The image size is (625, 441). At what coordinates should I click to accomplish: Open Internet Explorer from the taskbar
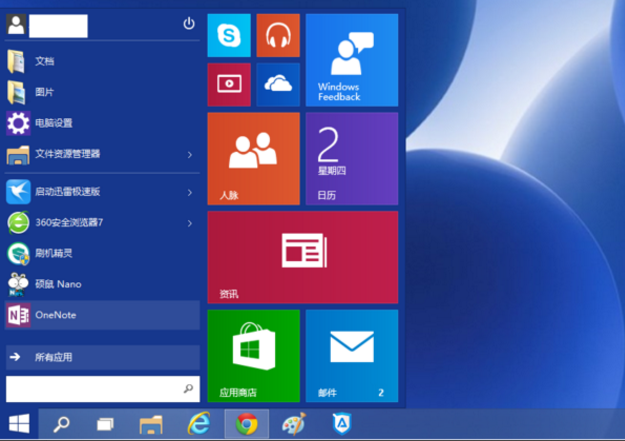click(200, 425)
